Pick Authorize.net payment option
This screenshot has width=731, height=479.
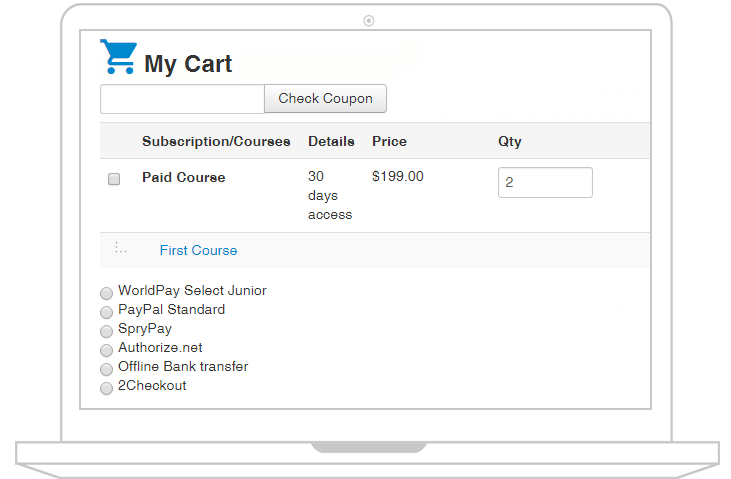click(106, 350)
